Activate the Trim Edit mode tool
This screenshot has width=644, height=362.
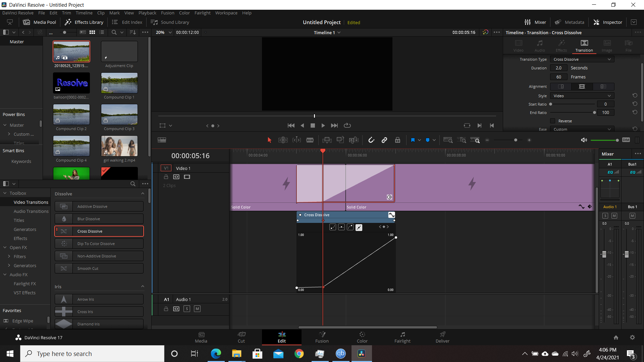(x=283, y=140)
